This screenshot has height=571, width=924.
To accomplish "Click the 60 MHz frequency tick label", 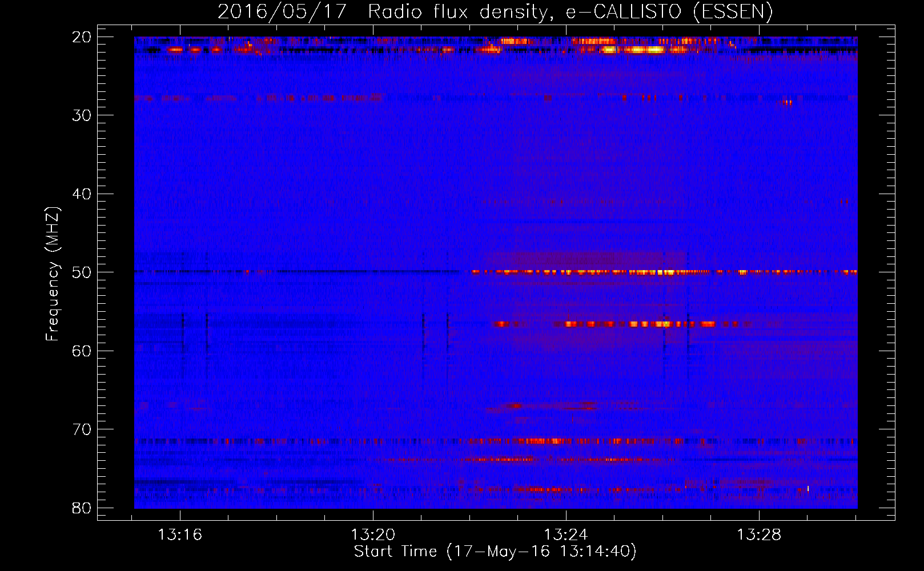I will click(82, 351).
